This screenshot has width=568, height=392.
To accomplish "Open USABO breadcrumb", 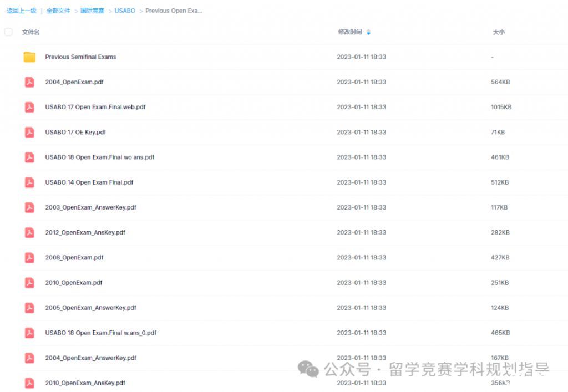I will tap(125, 11).
